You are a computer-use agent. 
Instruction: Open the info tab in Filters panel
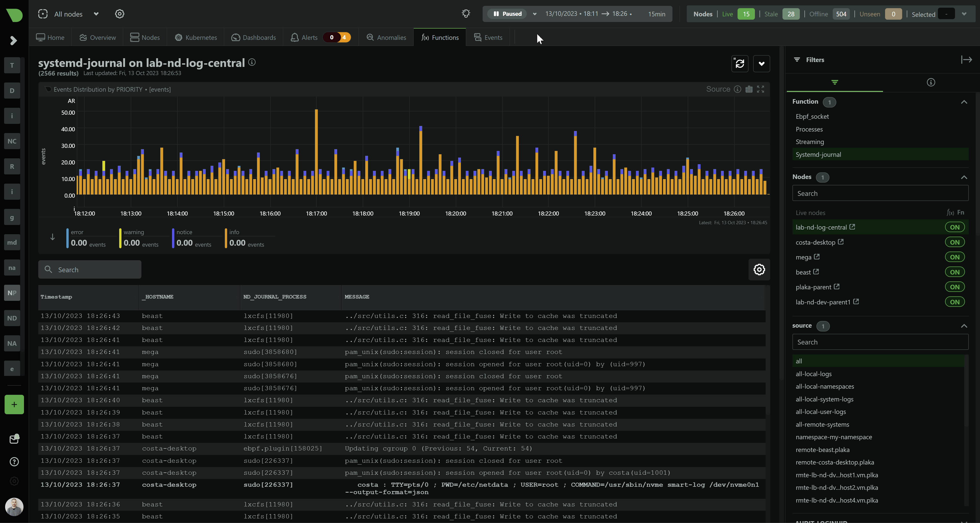point(930,82)
